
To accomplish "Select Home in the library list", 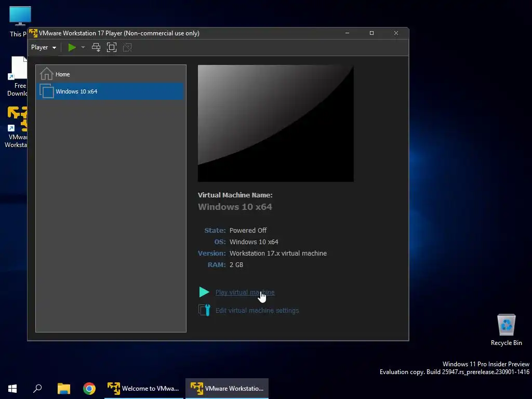I will click(111, 74).
